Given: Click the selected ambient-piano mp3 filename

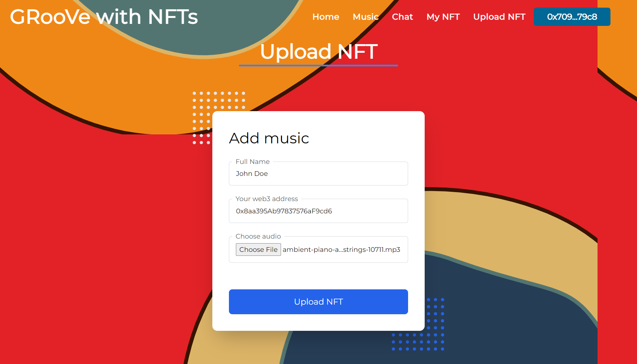Looking at the screenshot, I should pyautogui.click(x=341, y=250).
